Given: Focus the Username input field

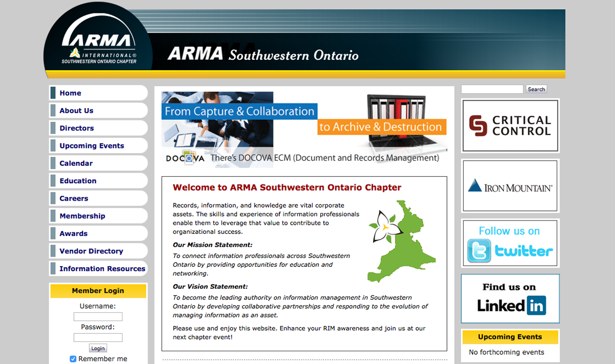Looking at the screenshot, I should tap(98, 317).
